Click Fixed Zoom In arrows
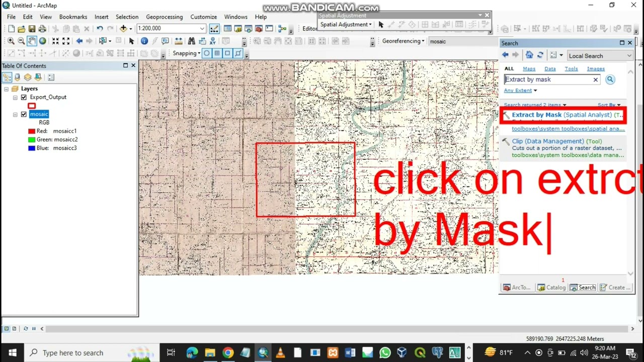This screenshot has height=362, width=644. point(55,41)
